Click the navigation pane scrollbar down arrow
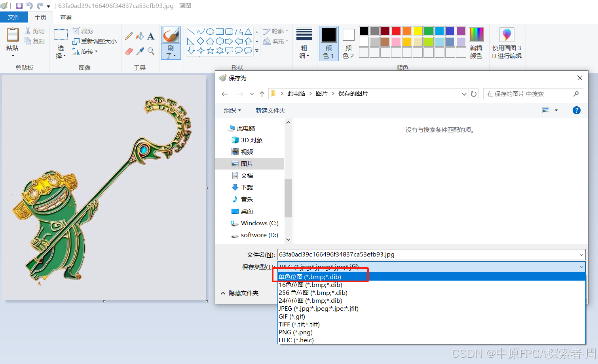The height and width of the screenshot is (364, 598). pyautogui.click(x=288, y=240)
